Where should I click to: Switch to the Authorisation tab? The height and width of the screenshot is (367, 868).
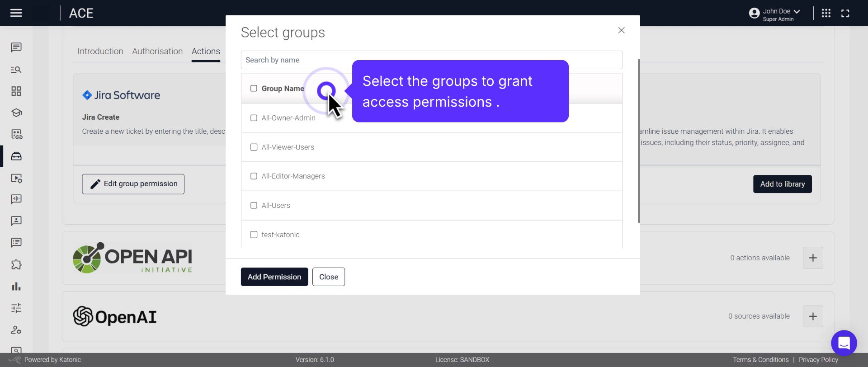click(157, 51)
